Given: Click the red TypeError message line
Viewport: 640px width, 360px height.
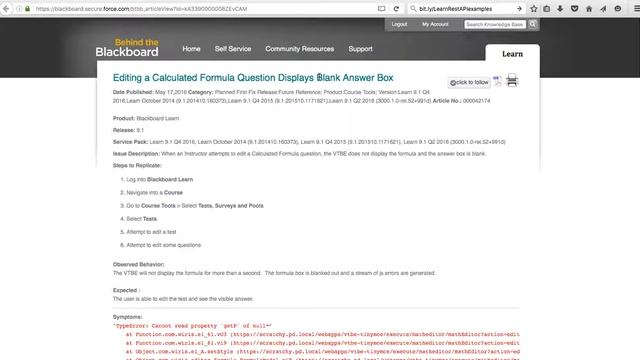Looking at the screenshot, I should point(192,326).
